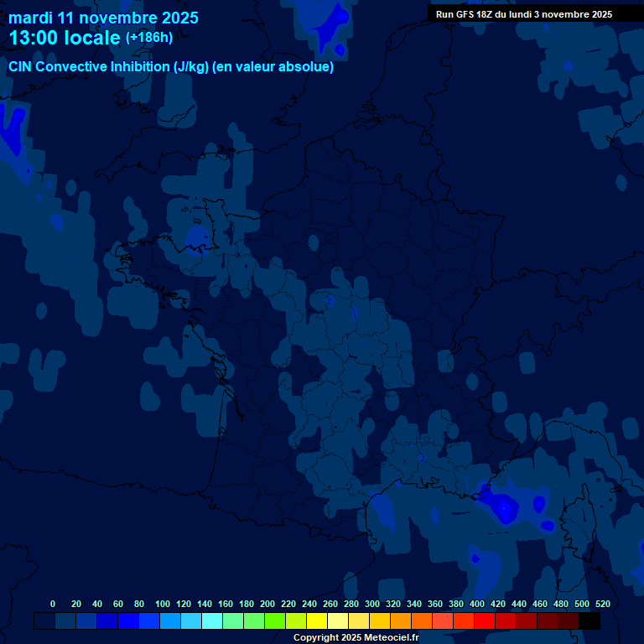Click the black 500–520 legend swatch

(x=589, y=621)
